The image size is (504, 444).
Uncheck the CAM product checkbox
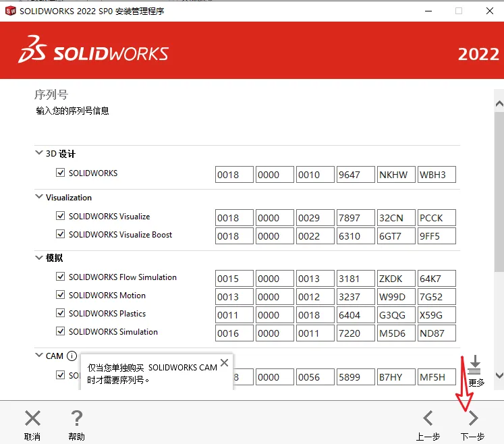click(60, 375)
